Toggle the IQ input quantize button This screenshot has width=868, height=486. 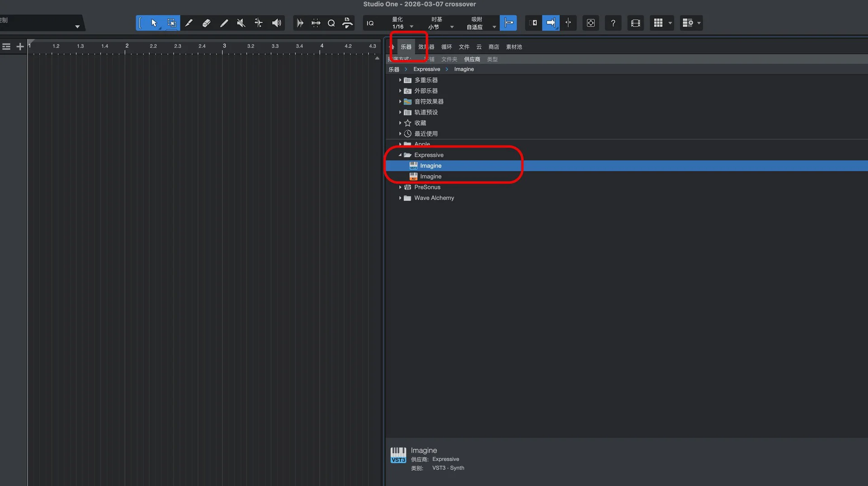pyautogui.click(x=370, y=23)
